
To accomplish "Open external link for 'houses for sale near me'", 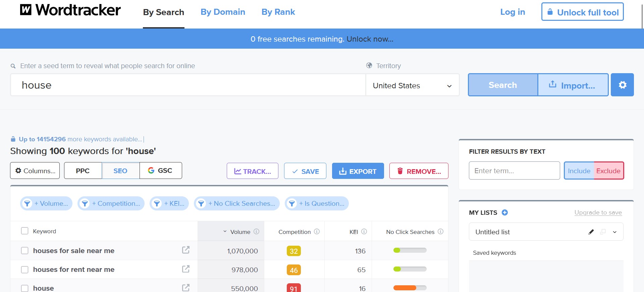I will click(186, 250).
